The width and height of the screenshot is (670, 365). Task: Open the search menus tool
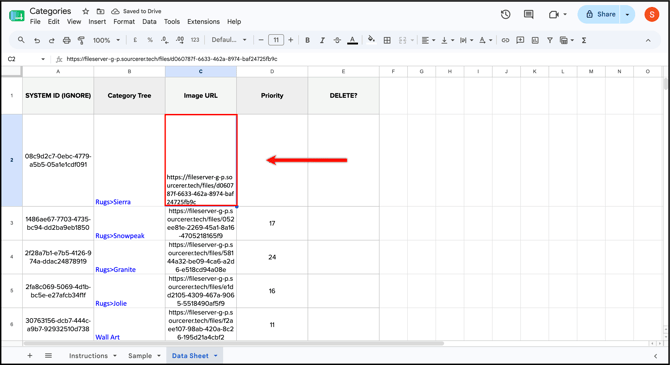tap(21, 40)
